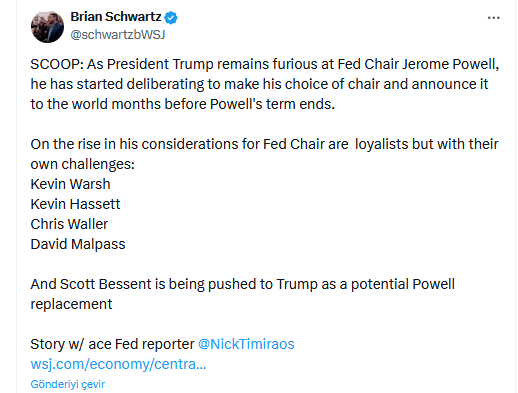The height and width of the screenshot is (393, 518).
Task: Select the David Malpass line
Action: pyautogui.click(x=78, y=244)
